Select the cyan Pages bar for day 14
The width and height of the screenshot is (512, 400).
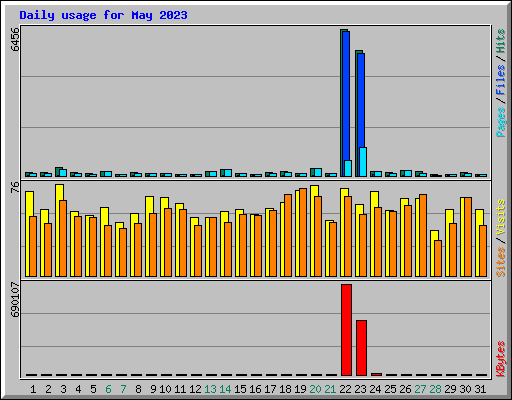pyautogui.click(x=228, y=173)
